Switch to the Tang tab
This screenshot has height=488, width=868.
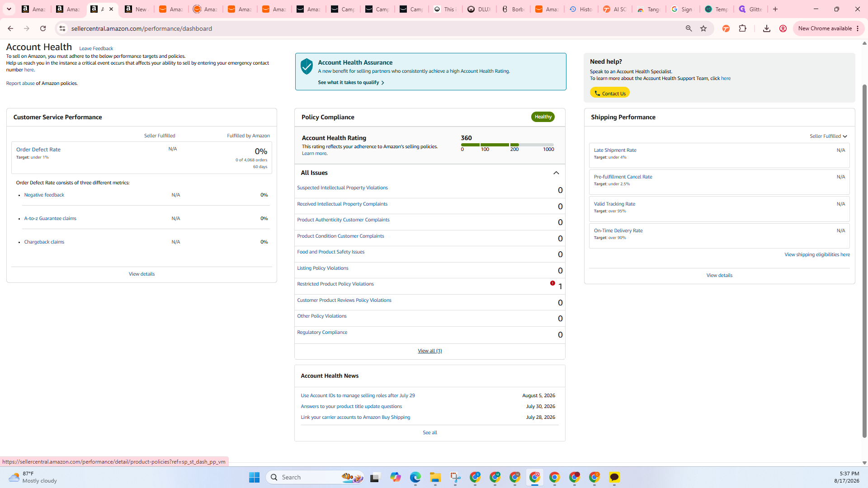[649, 9]
